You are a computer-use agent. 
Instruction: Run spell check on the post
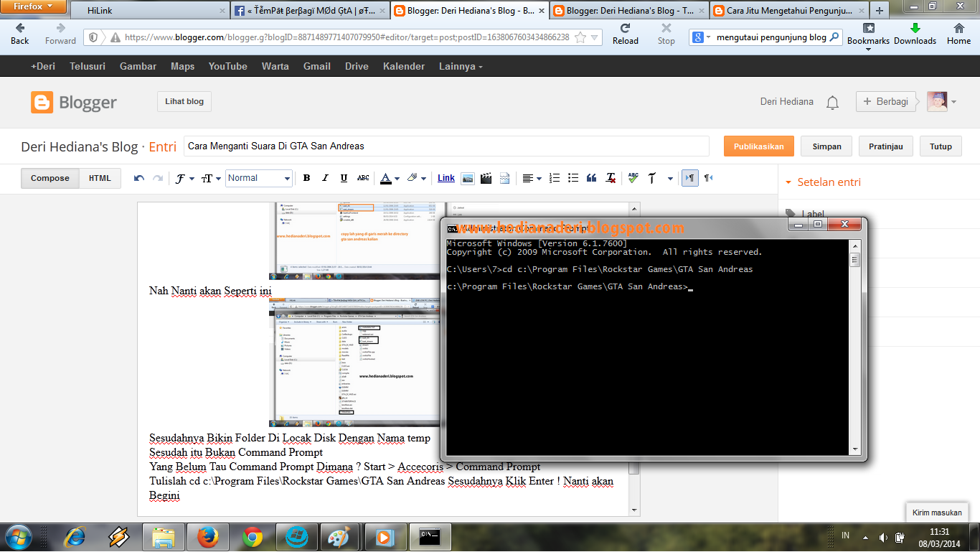point(633,178)
